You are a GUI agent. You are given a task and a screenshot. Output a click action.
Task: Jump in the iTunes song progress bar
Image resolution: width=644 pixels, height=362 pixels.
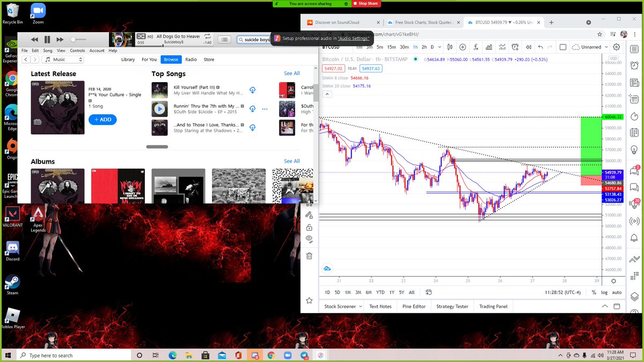[x=174, y=45]
